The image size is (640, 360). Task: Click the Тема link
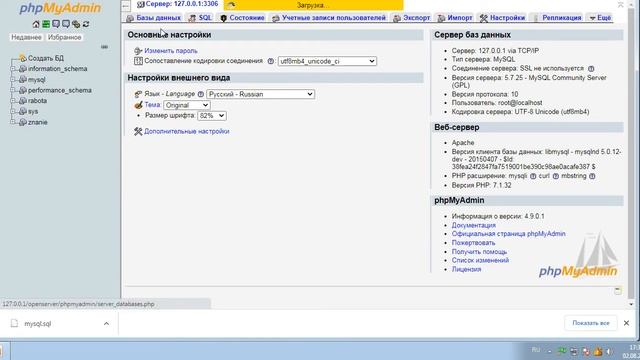(153, 105)
